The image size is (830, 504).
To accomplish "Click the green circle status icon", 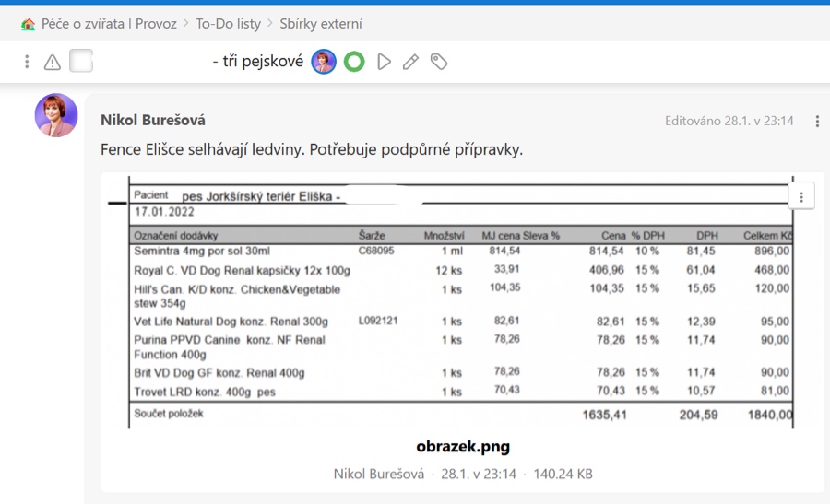I will [354, 62].
